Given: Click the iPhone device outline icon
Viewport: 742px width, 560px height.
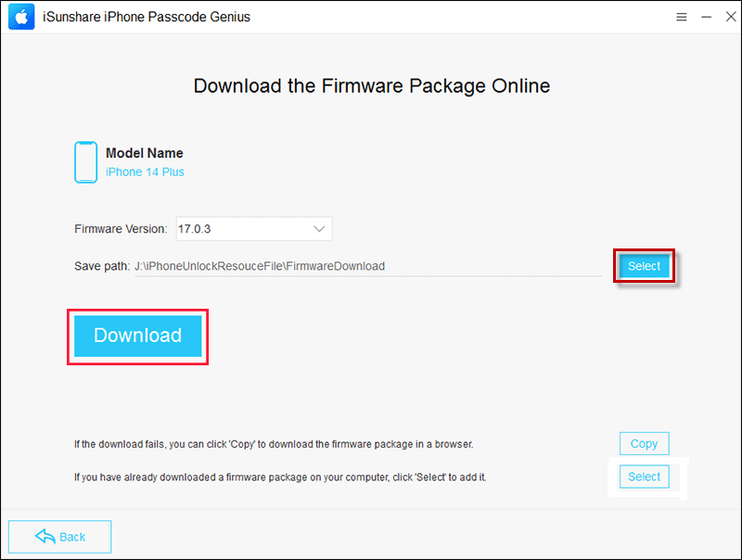Looking at the screenshot, I should 85,162.
